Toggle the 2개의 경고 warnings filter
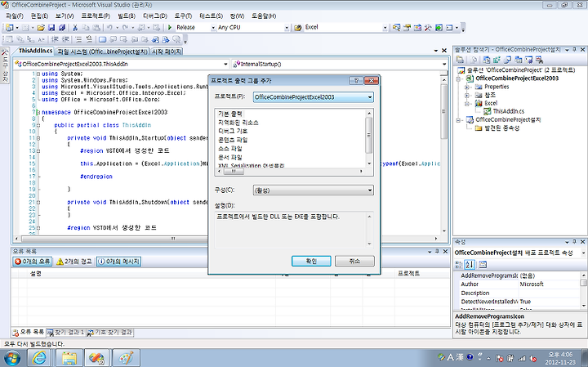The width and height of the screenshot is (588, 367). click(74, 262)
